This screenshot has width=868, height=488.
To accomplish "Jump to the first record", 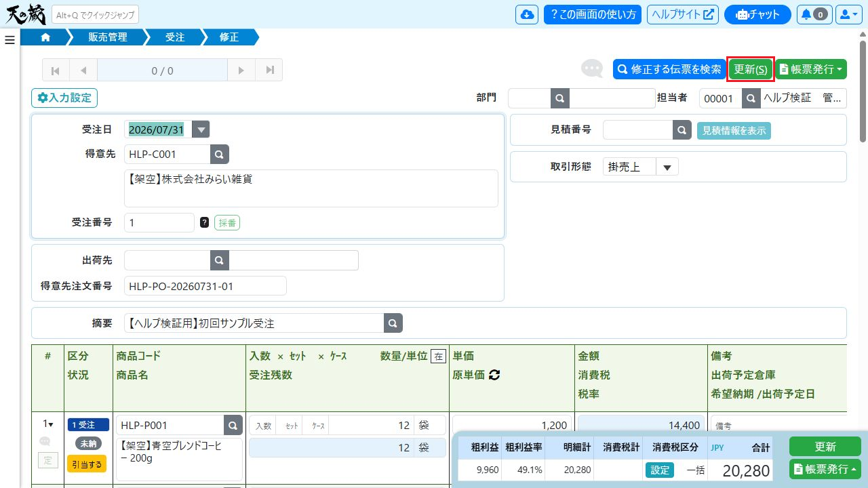I will coord(56,70).
